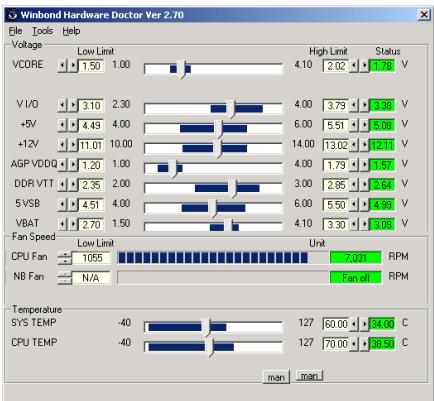Select the +12V high limit field 13.02
Viewport: 434px width, 401px height.
(x=336, y=145)
